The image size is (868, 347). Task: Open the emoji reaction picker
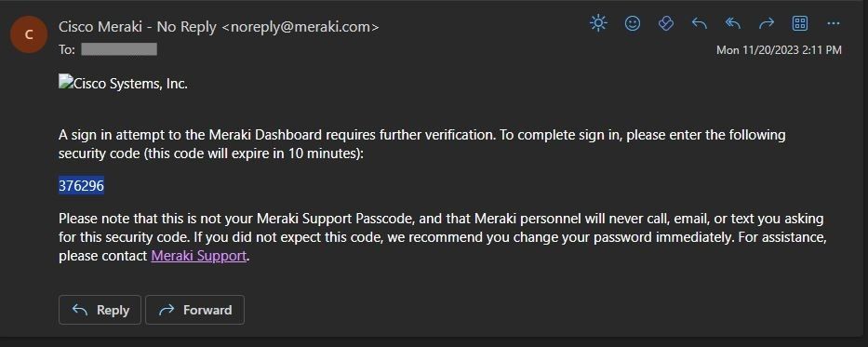[633, 23]
